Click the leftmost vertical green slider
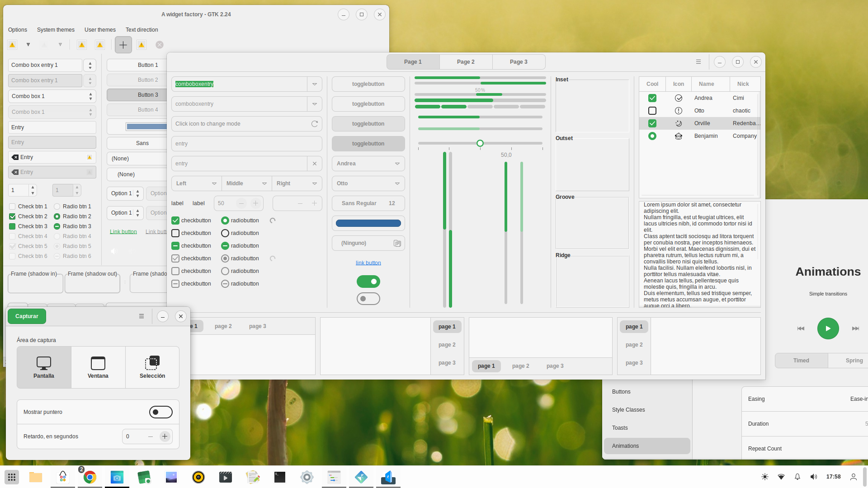 tap(444, 230)
